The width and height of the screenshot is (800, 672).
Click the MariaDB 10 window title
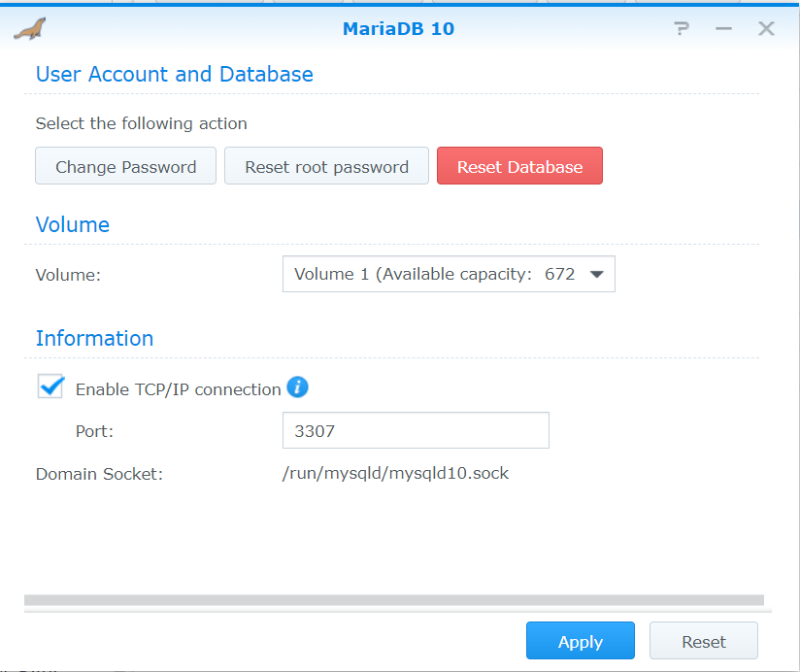pos(398,29)
